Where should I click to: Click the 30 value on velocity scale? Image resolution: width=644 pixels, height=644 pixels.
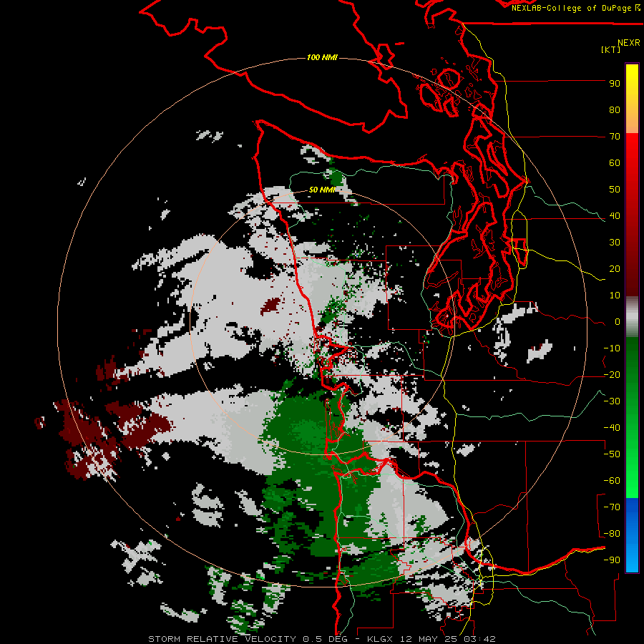click(x=615, y=243)
